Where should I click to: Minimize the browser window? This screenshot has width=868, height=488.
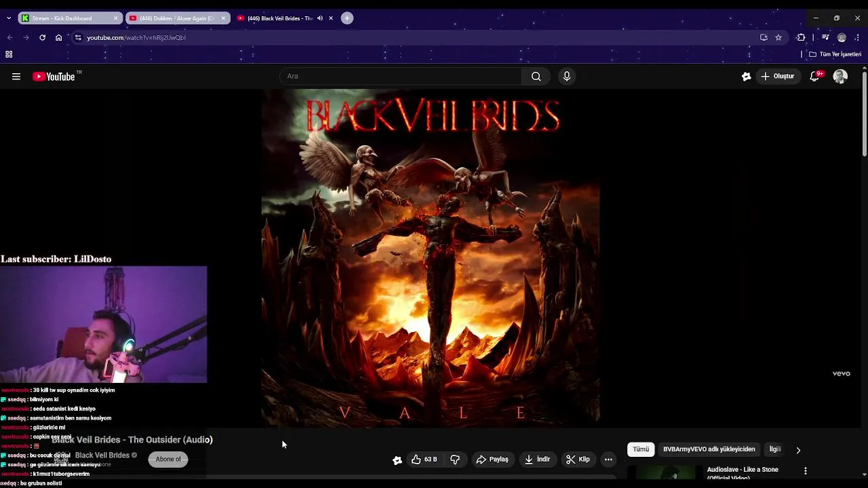tap(816, 18)
